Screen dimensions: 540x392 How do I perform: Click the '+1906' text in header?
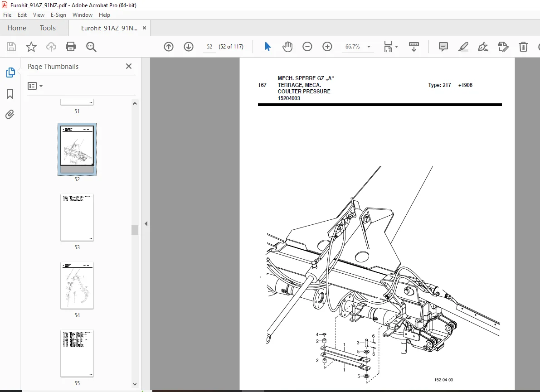point(465,85)
